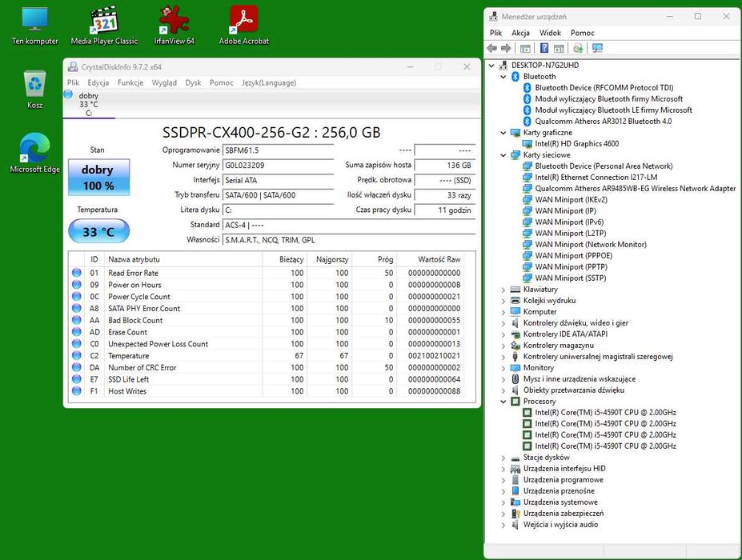The height and width of the screenshot is (560, 742).
Task: Expand the Stacje dysków category
Action: tap(503, 458)
